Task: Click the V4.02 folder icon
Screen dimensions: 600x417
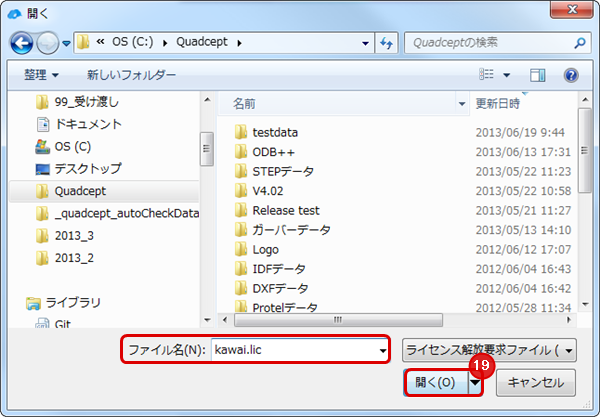Action: pyautogui.click(x=241, y=191)
